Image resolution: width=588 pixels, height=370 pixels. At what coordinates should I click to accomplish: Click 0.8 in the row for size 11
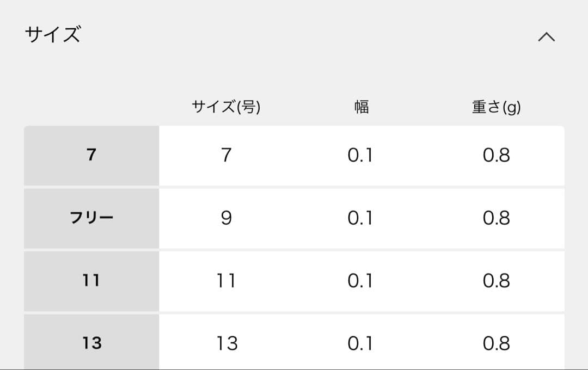(x=495, y=281)
